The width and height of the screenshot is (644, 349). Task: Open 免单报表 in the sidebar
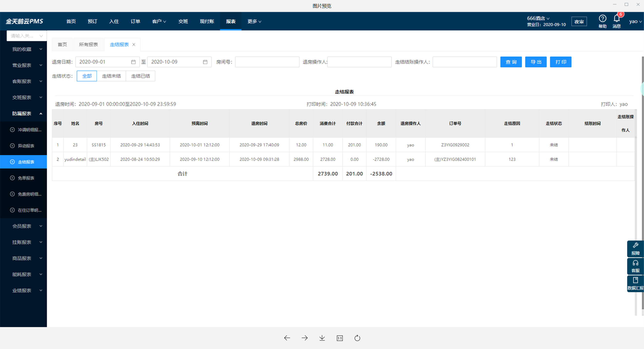click(x=23, y=178)
